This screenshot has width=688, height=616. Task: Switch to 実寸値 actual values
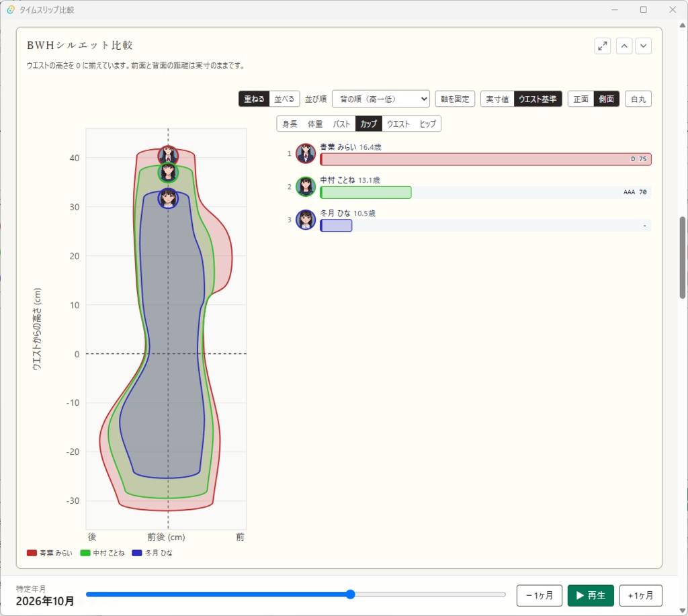click(497, 99)
